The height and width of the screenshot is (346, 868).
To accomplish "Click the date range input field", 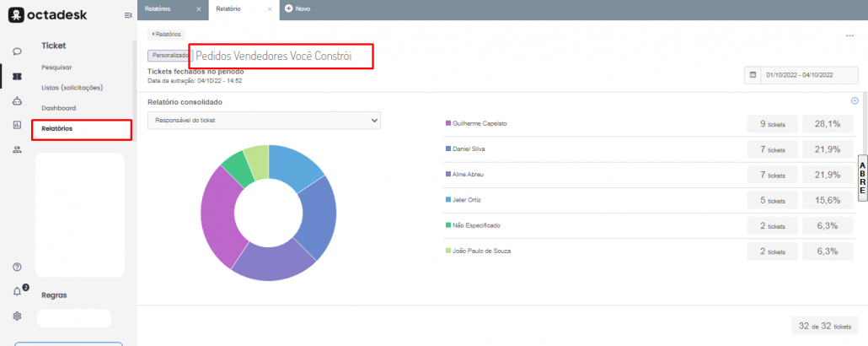I will click(809, 75).
